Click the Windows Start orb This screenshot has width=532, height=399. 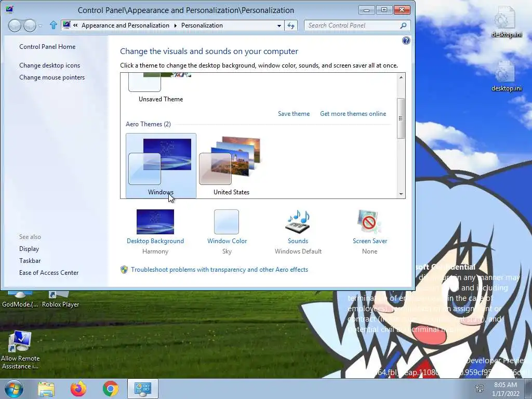14,389
